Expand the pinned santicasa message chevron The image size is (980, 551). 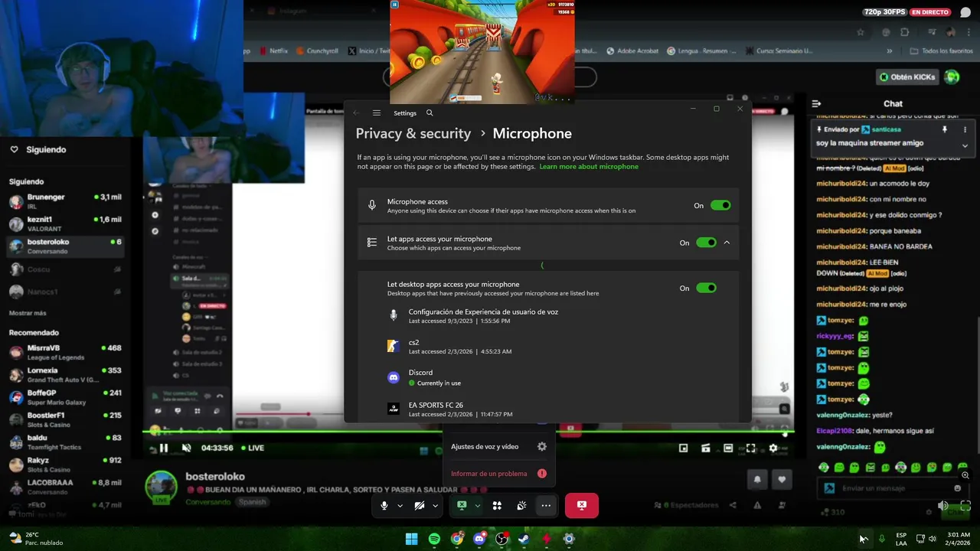tap(965, 145)
